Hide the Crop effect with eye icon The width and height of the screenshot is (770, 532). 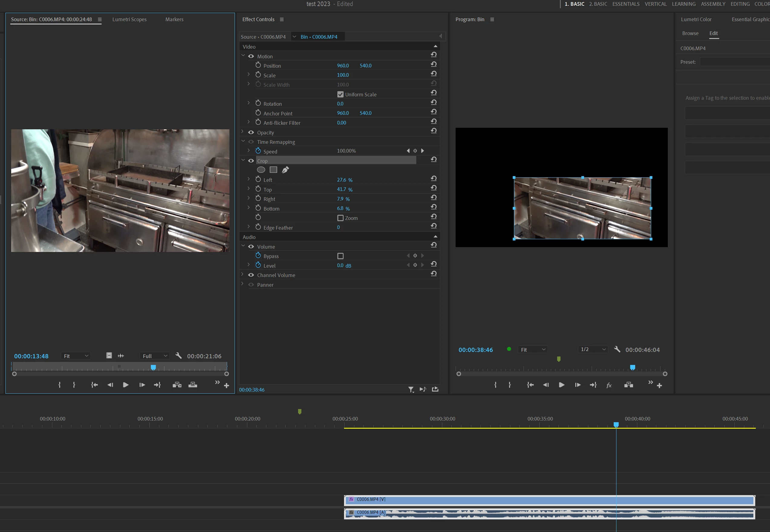tap(251, 161)
